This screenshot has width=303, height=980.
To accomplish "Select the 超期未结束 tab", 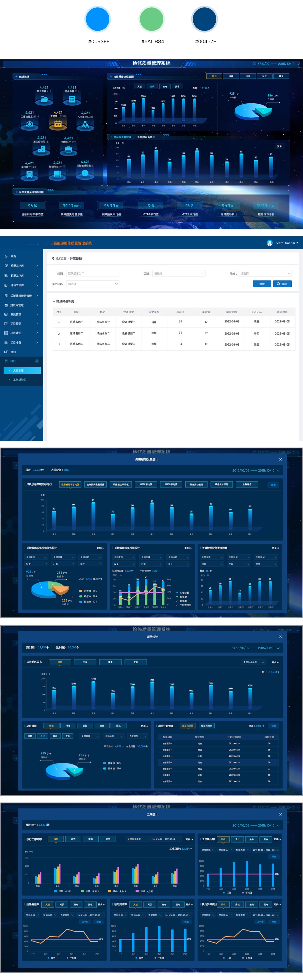I will tap(207, 725).
